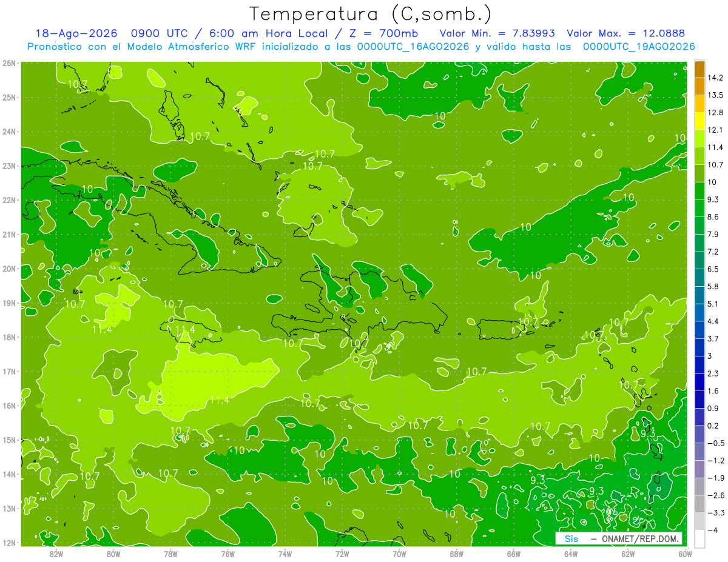Click the 8.6 value on color scale
This screenshot has height=562, width=728.
click(713, 216)
